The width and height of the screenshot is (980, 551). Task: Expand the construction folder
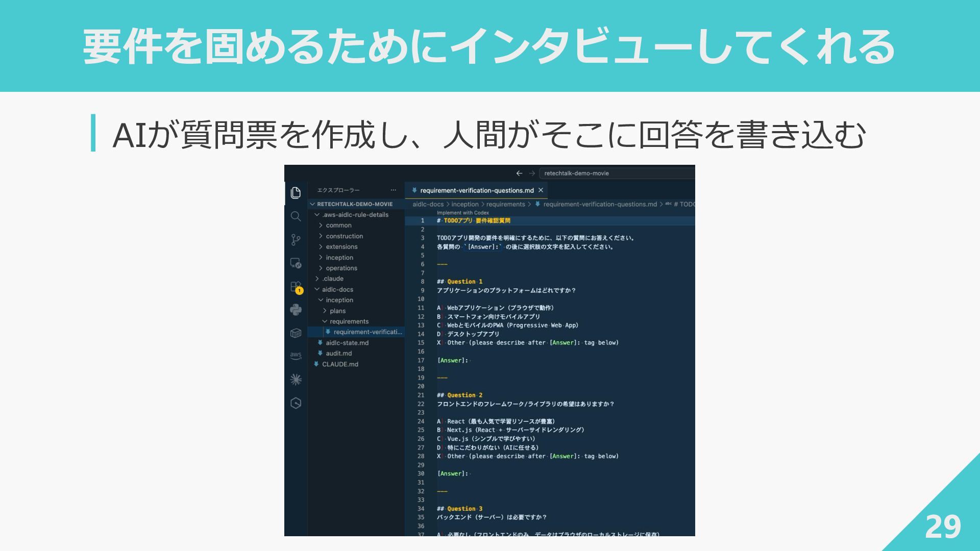coord(344,236)
